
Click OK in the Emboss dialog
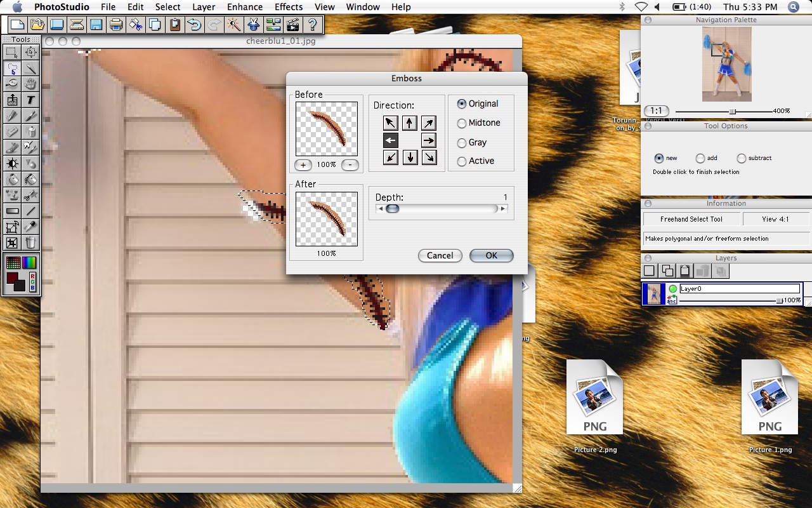pos(492,255)
